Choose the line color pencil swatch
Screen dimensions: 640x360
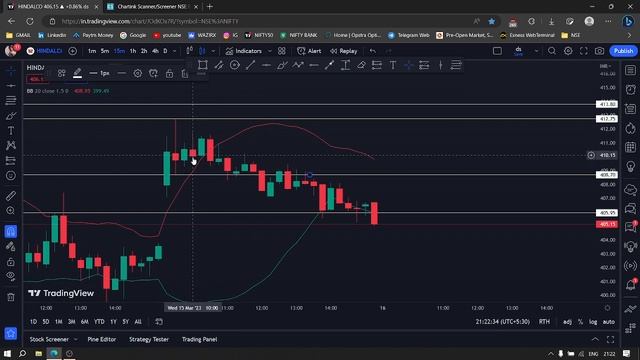tap(77, 73)
